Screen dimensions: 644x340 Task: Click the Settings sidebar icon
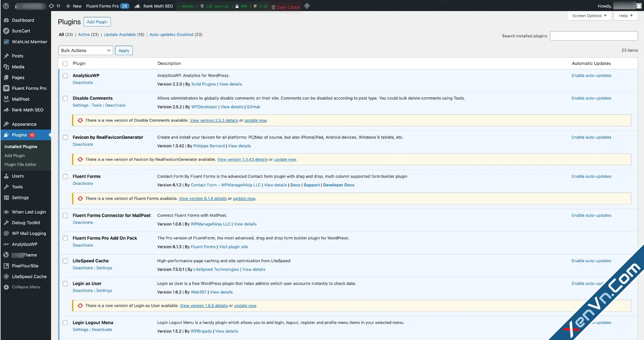coord(6,198)
